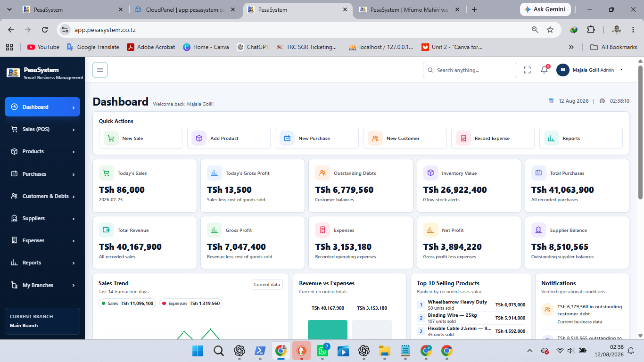The width and height of the screenshot is (644, 362).
Task: Switch to the PesaSystem Mfumo Mahiri tab
Action: (x=409, y=9)
